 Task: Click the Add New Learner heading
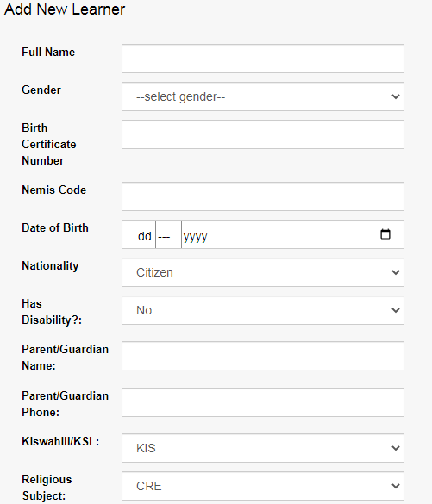[65, 9]
